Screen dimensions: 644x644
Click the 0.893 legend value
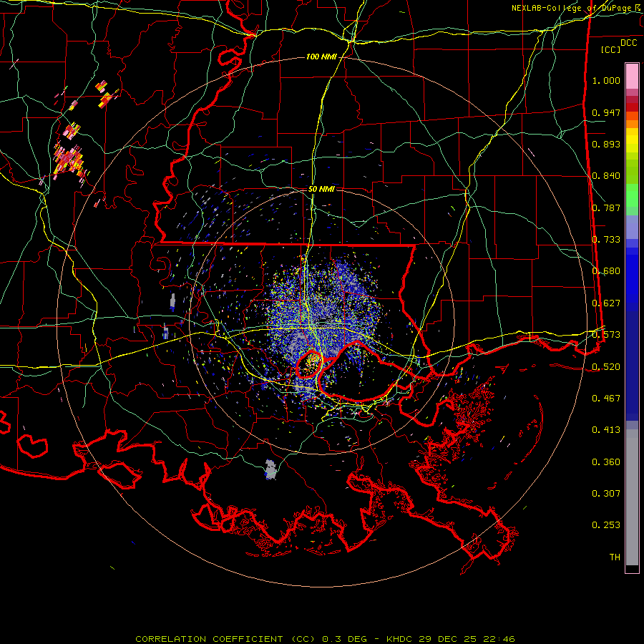tap(606, 144)
